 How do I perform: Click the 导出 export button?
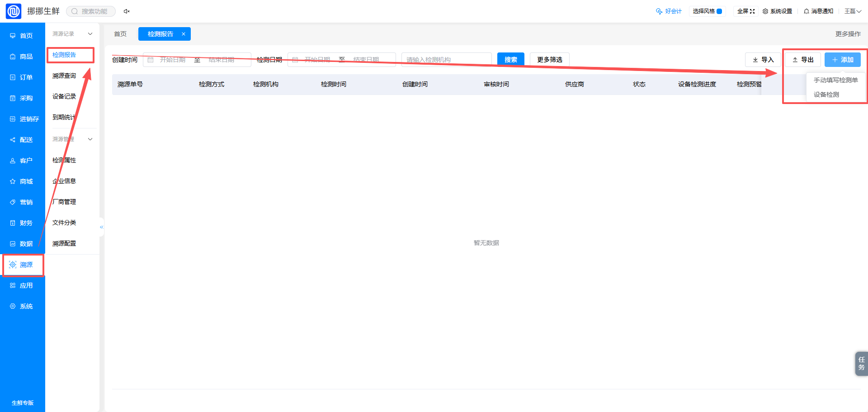[803, 60]
